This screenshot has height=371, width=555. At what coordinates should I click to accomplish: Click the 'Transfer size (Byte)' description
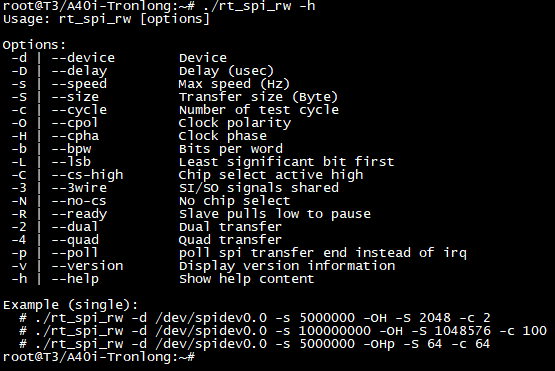coord(258,97)
